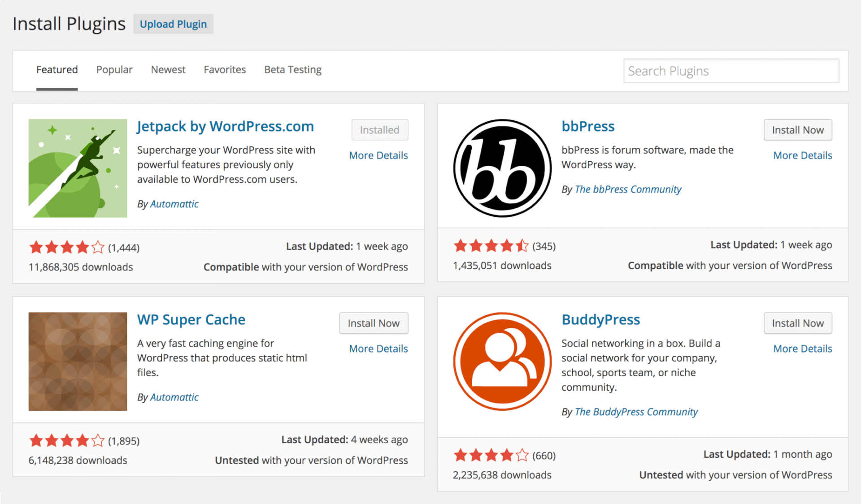This screenshot has height=504, width=861.
Task: Open More Details for Jetpack
Action: point(378,155)
